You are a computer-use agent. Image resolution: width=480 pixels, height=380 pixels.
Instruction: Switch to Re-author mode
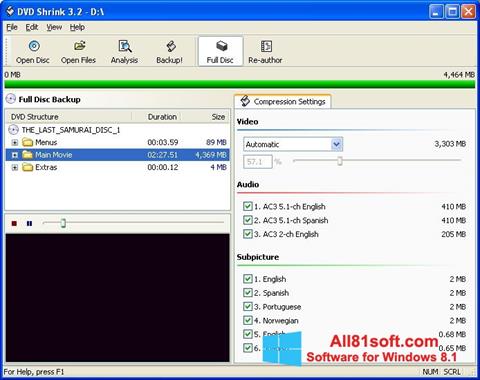pos(266,46)
